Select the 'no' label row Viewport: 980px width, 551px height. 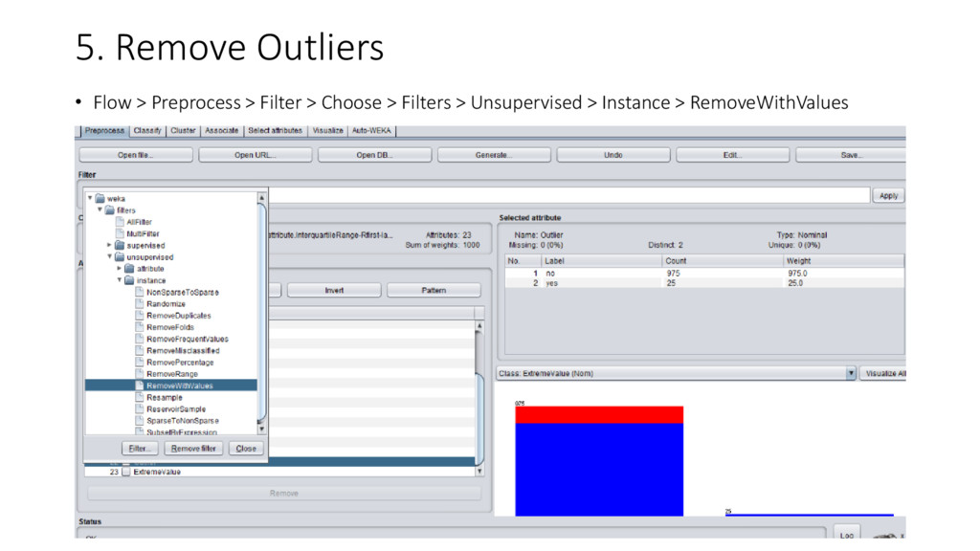(704, 274)
